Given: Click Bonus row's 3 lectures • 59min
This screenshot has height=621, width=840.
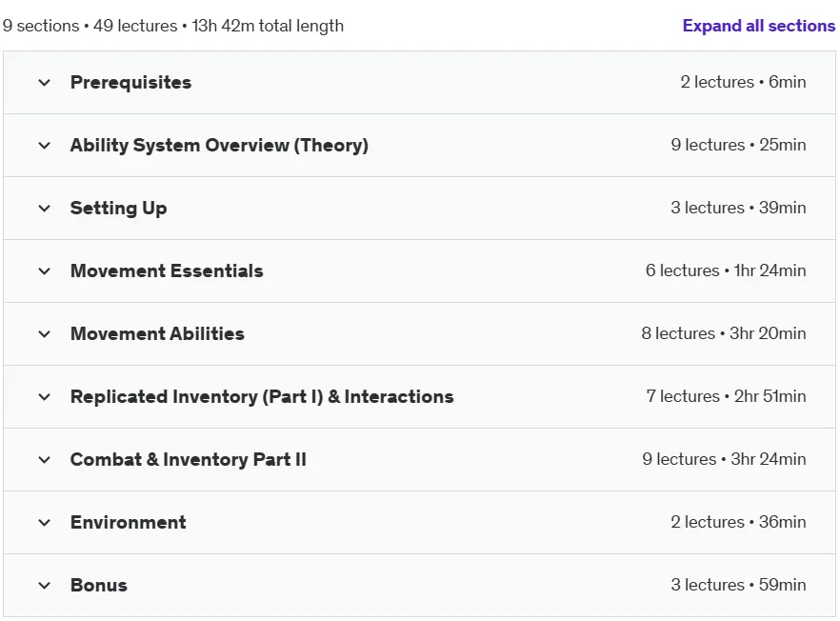Looking at the screenshot, I should (738, 585).
